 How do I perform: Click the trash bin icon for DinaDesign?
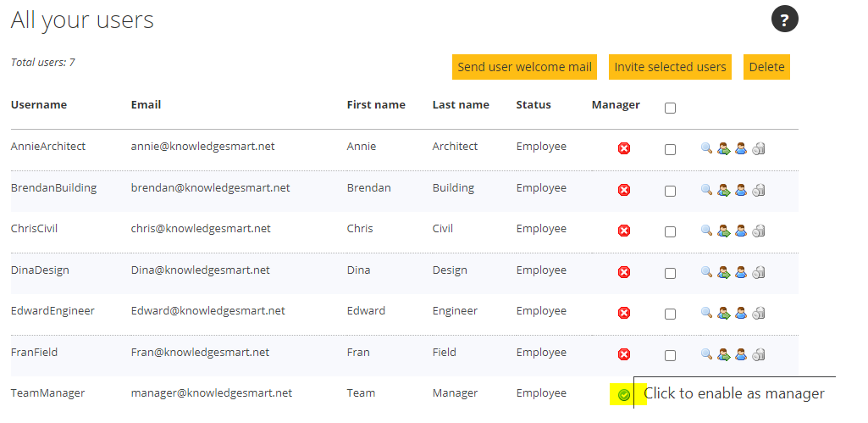(x=759, y=272)
